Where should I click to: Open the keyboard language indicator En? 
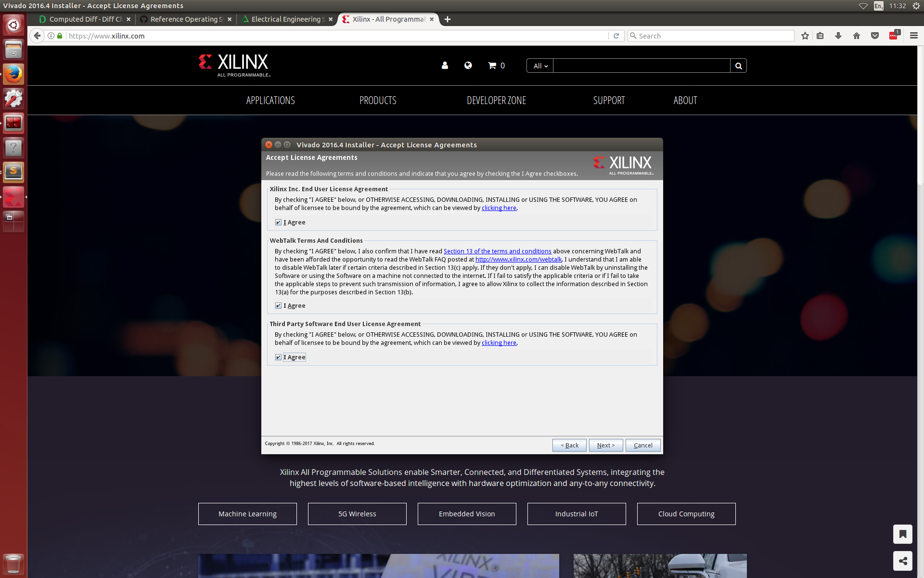coord(879,6)
